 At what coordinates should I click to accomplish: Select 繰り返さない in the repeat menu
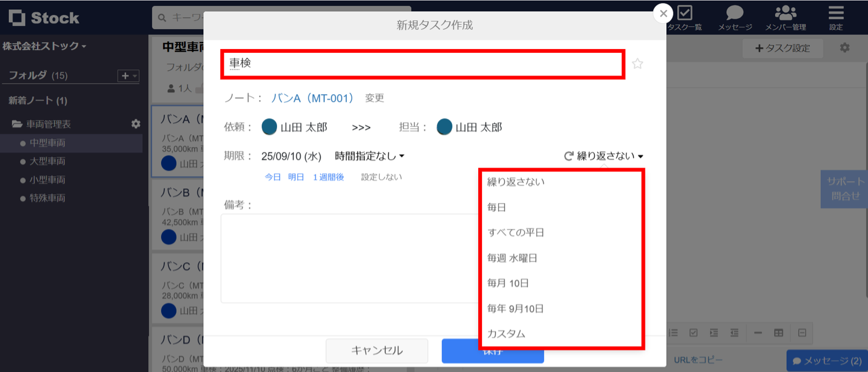click(561, 182)
